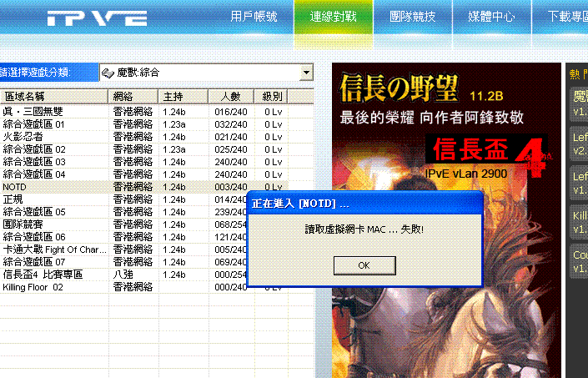Screen dimensions: 588x378
Task: Go to the 媒體中心 tab
Action: [x=491, y=17]
